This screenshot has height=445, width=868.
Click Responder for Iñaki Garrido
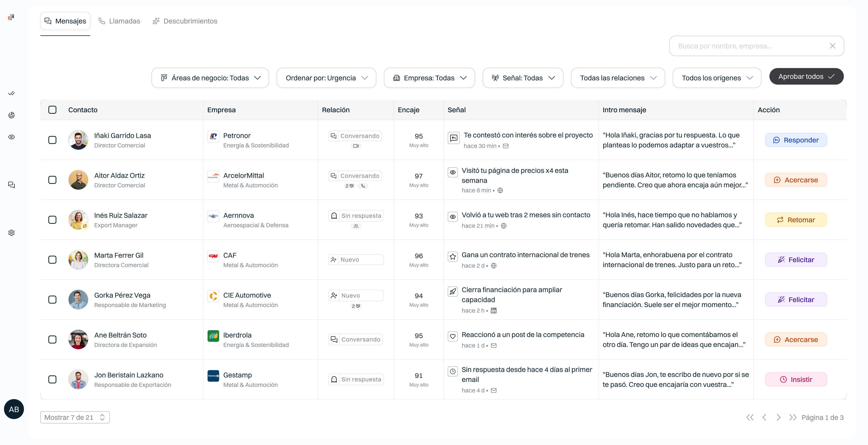coord(796,140)
